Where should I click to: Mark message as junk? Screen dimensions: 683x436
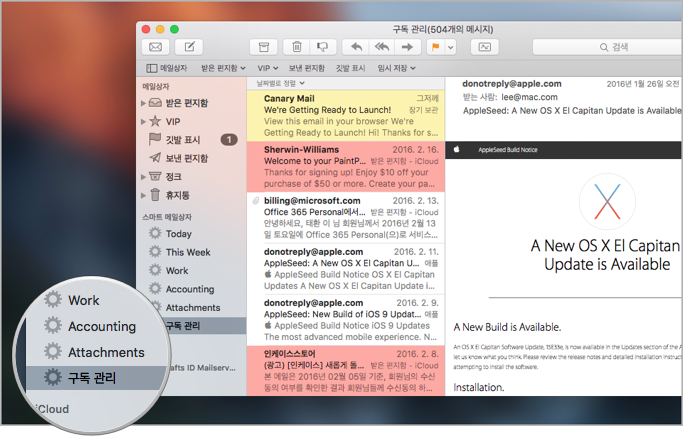(x=323, y=47)
